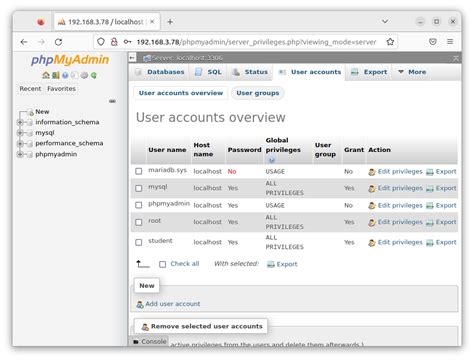This screenshot has height=360, width=474.
Task: Select User accounts overview sub-tab
Action: click(181, 93)
